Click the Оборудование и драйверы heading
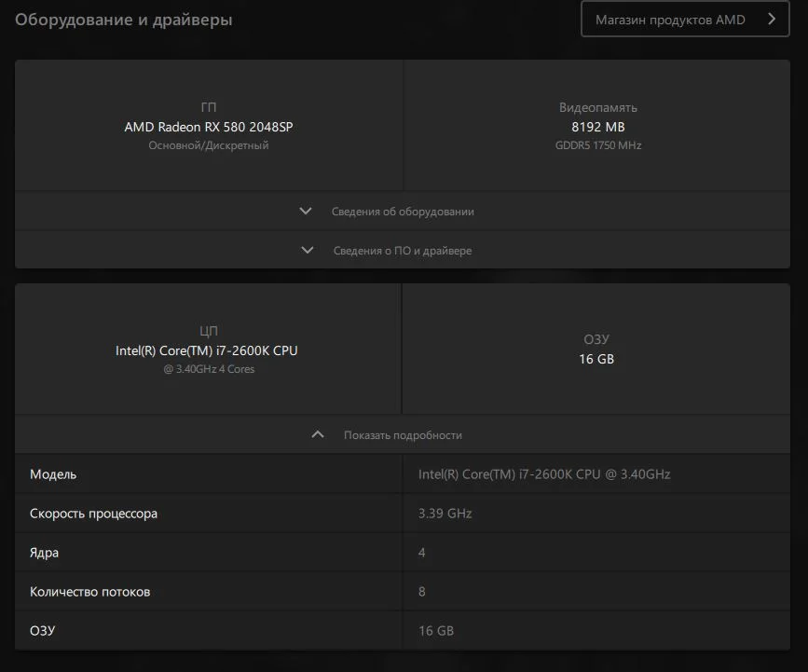 (124, 19)
